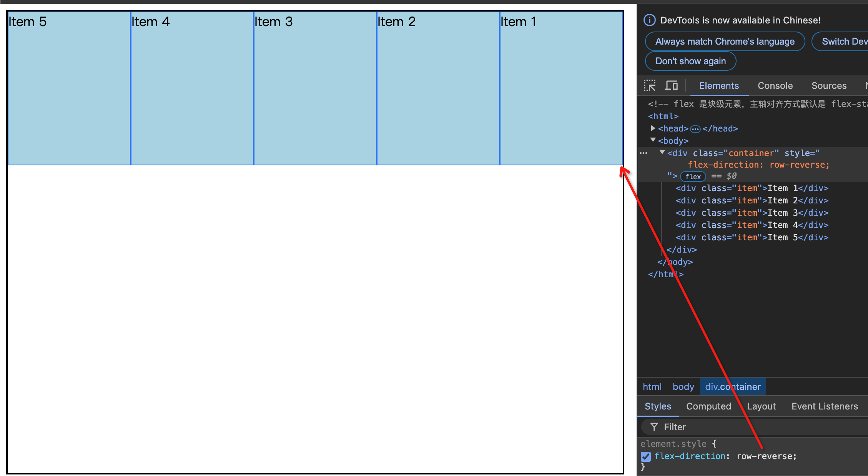This screenshot has width=868, height=476.
Task: Expand the head element node
Action: coord(653,128)
